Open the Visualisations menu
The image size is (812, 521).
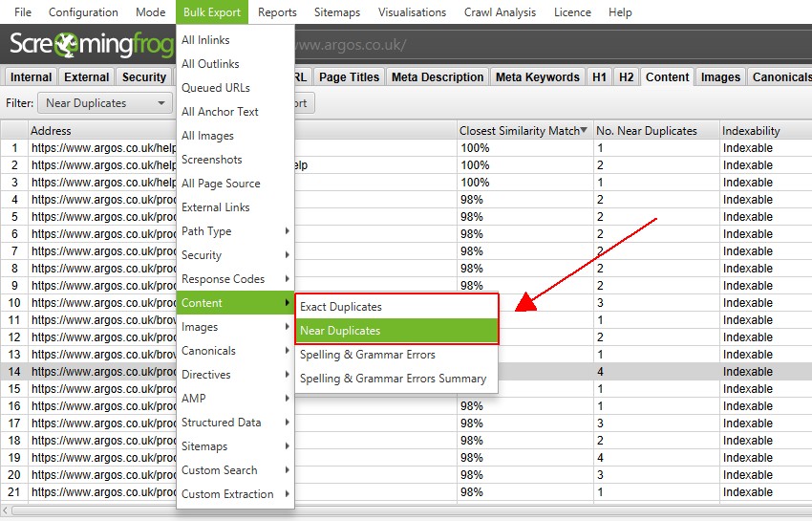point(412,11)
